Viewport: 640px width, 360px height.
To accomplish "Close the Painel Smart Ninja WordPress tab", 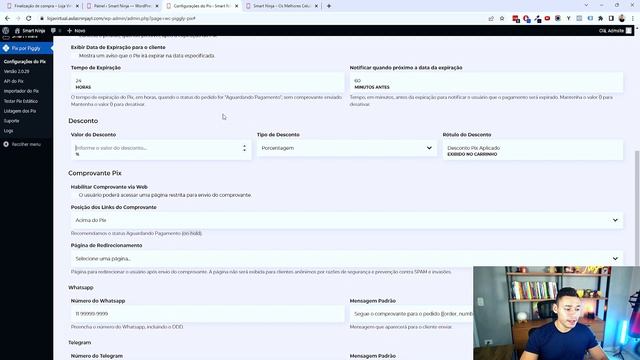I will click(x=157, y=6).
